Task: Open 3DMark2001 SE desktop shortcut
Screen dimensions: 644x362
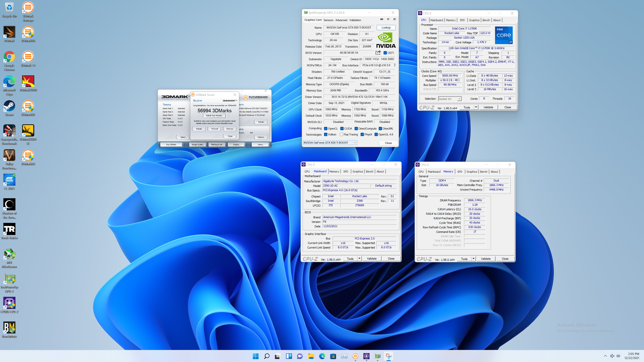Action: (x=28, y=135)
